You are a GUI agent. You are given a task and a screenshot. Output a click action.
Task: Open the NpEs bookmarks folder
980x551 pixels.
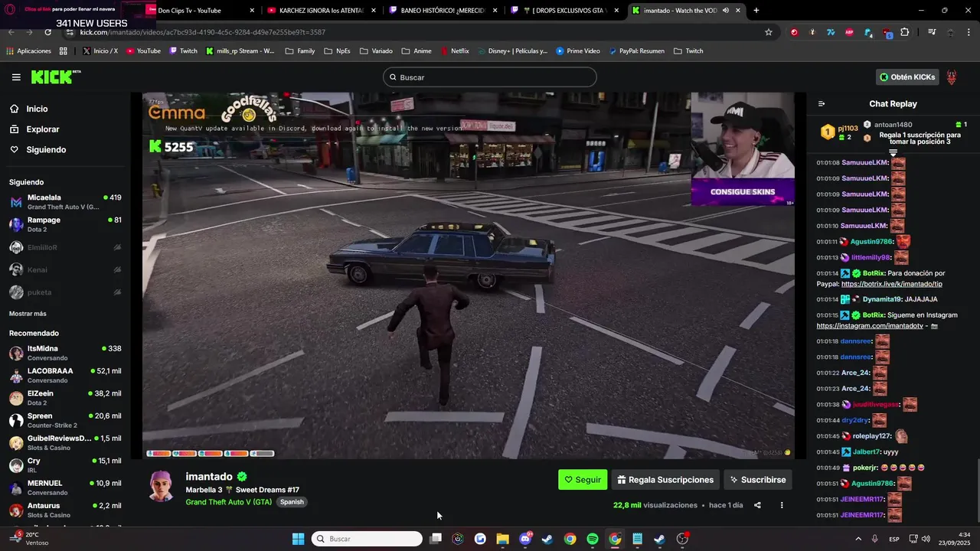point(338,51)
